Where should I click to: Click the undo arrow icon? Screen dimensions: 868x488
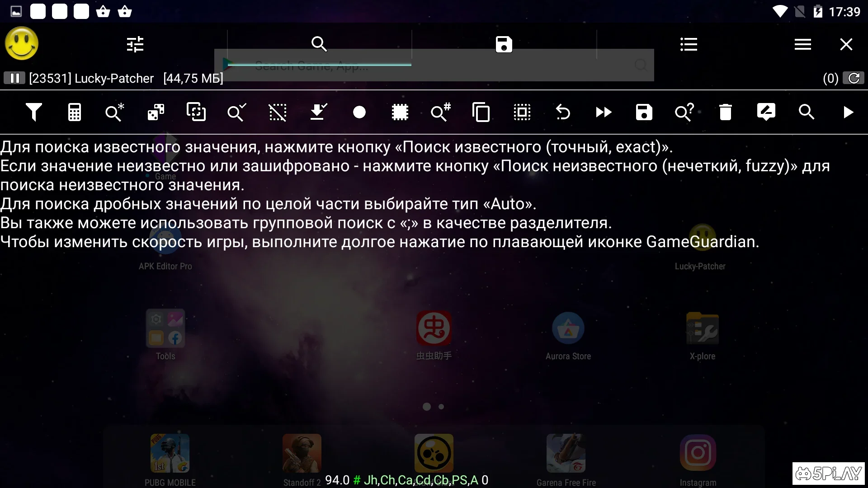coord(562,112)
